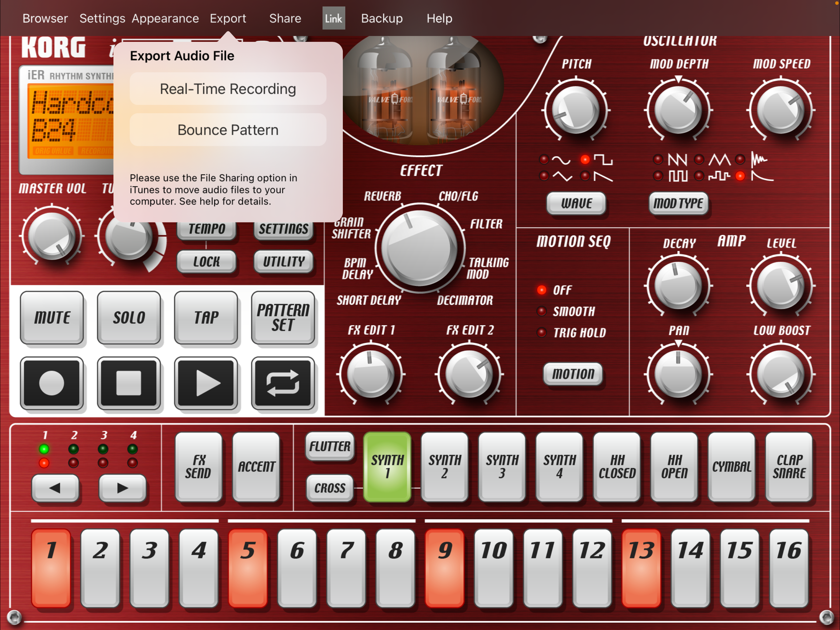
Task: Click the PATTERN SET button
Action: point(283,318)
